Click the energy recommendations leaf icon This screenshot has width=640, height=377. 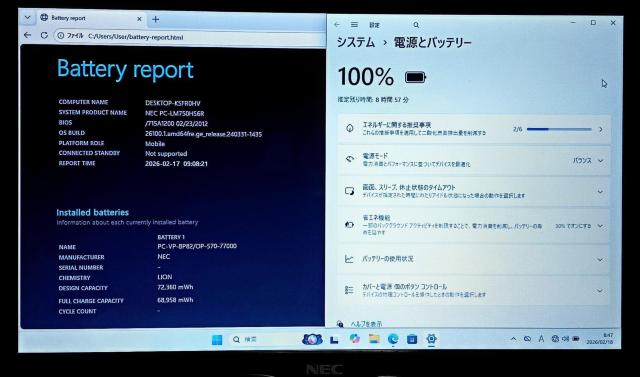click(x=350, y=128)
